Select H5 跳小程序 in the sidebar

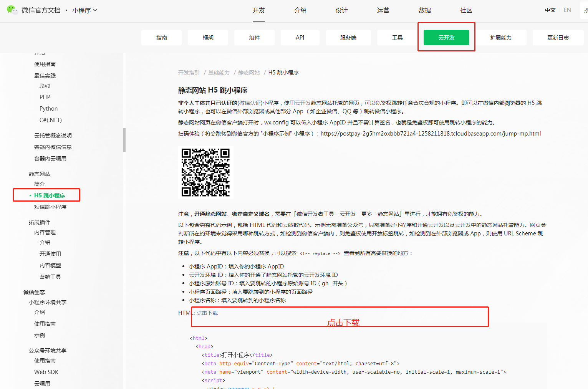coord(50,195)
